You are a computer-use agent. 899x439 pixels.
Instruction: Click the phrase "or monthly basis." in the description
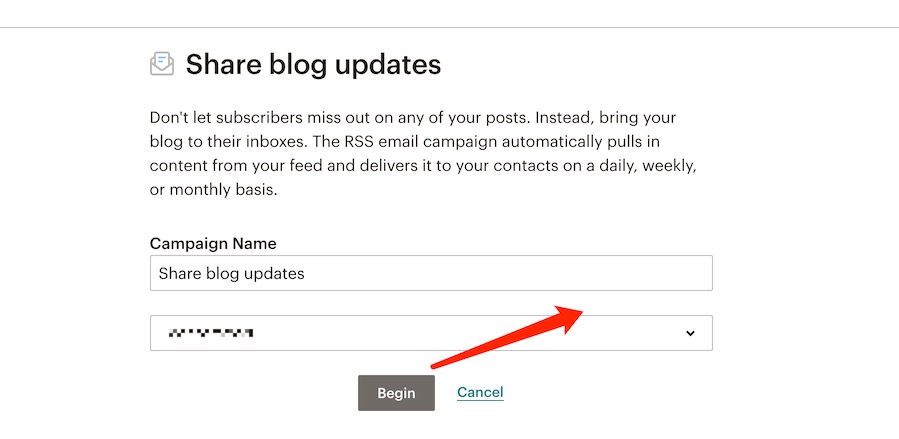click(x=213, y=190)
